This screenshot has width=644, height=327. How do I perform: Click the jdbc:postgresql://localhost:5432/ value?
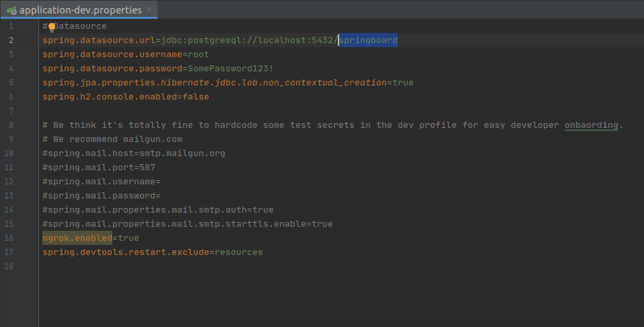pos(249,40)
